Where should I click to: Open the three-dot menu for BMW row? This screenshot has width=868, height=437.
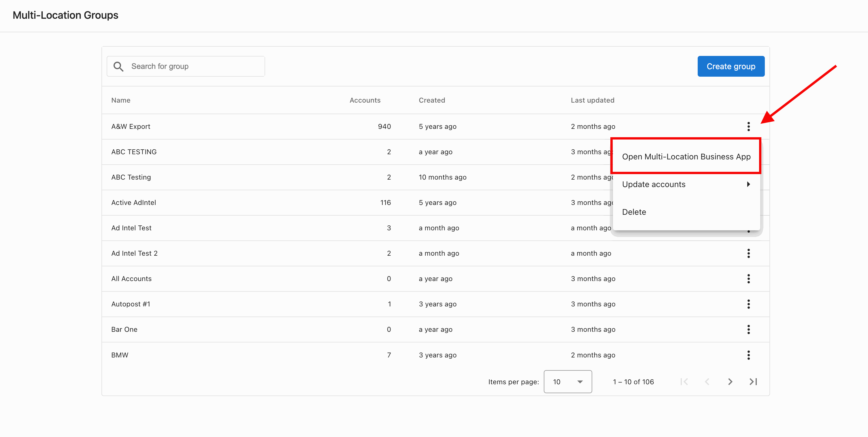coord(748,355)
